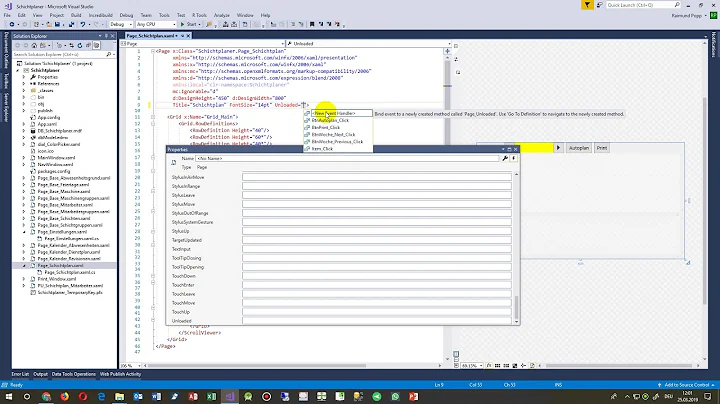Image resolution: width=720 pixels, height=404 pixels.
Task: Open the Error List tab
Action: (x=20, y=374)
